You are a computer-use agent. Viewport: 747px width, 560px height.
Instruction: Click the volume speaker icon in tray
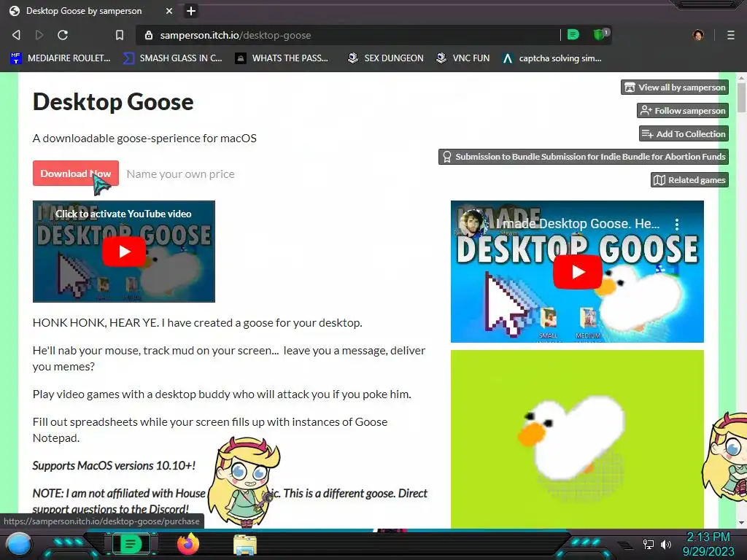[665, 544]
